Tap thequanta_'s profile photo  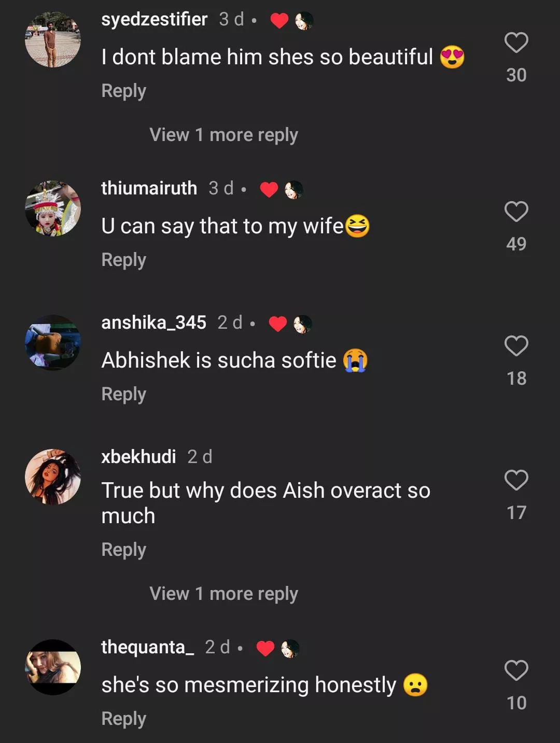point(53,667)
